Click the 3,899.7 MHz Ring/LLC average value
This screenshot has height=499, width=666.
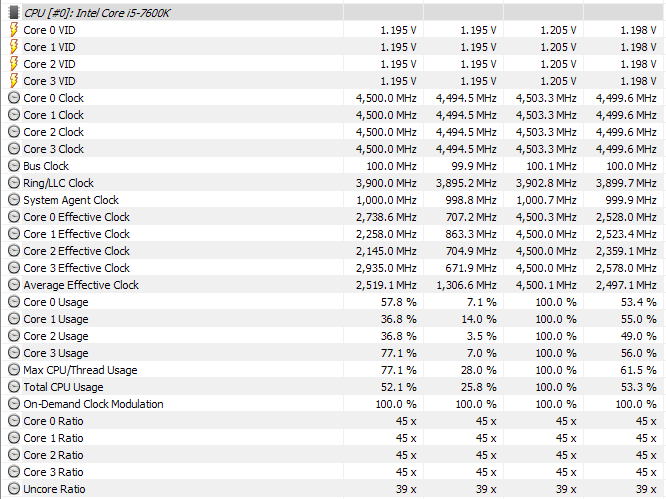pyautogui.click(x=626, y=183)
